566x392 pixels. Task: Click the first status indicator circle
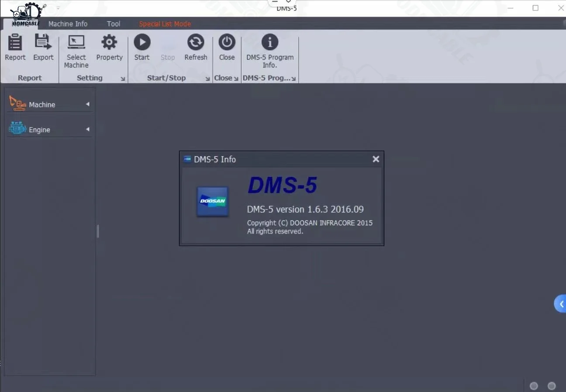534,386
